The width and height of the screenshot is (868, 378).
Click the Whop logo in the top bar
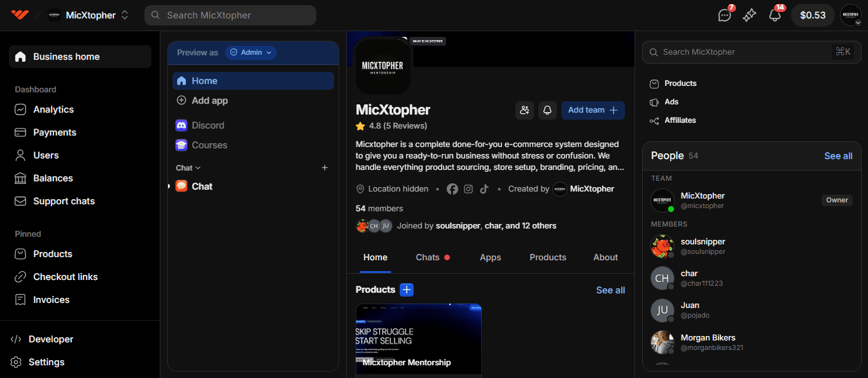tap(20, 15)
